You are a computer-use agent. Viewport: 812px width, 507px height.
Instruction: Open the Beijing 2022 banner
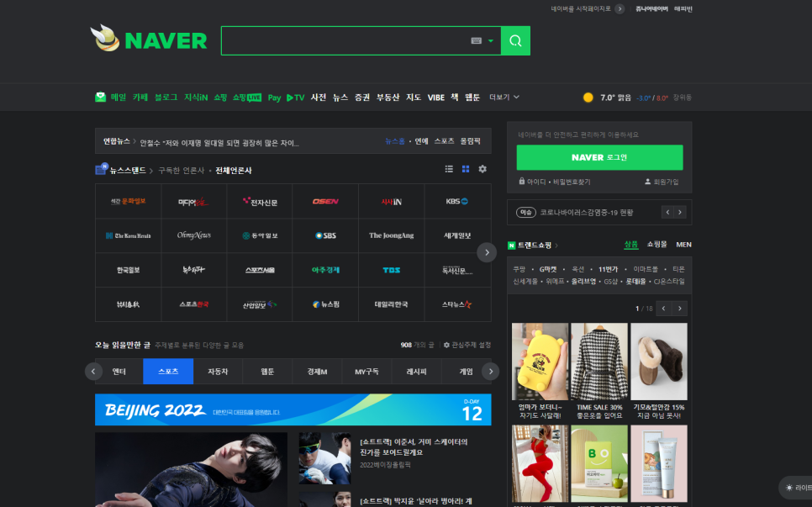293,409
